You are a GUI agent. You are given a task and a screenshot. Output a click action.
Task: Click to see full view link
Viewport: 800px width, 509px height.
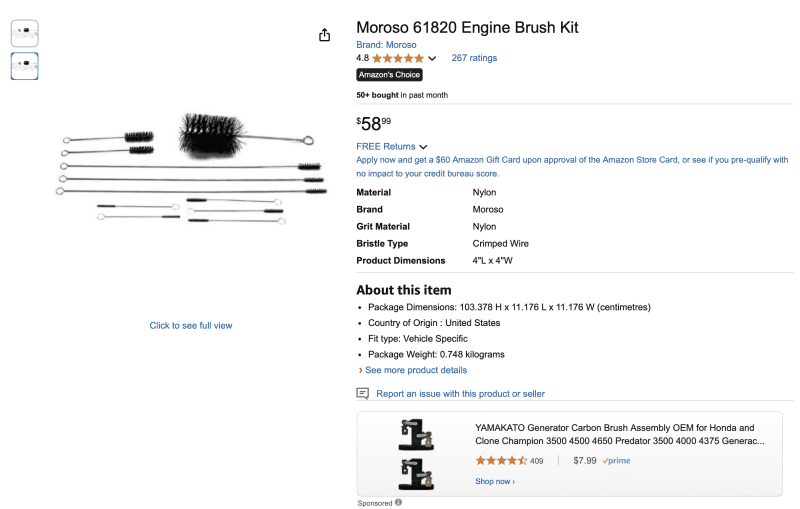pyautogui.click(x=191, y=325)
